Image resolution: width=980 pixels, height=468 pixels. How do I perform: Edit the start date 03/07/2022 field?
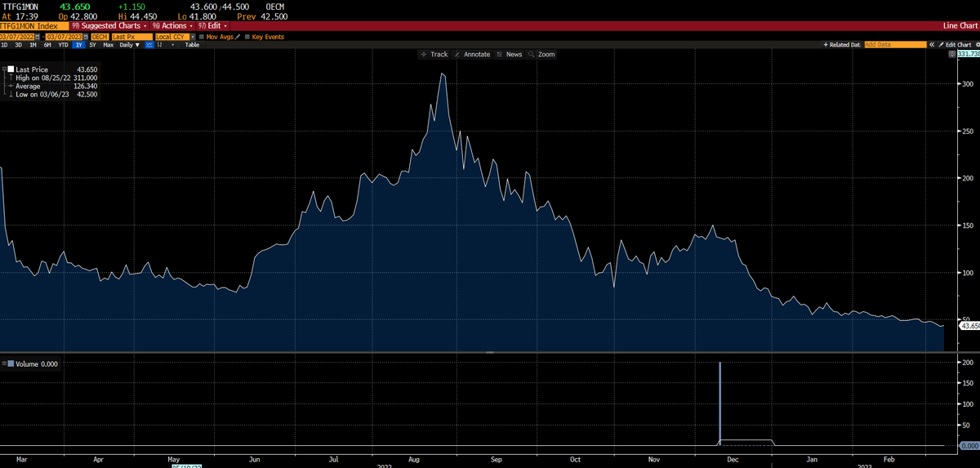pyautogui.click(x=17, y=37)
